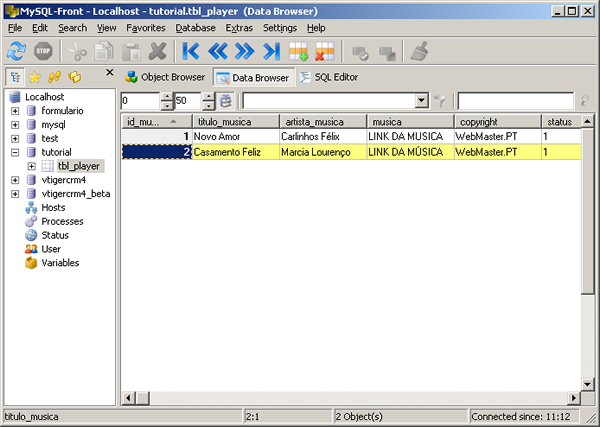Image resolution: width=600 pixels, height=427 pixels.
Task: Click the offset field showing 0
Action: [140, 101]
